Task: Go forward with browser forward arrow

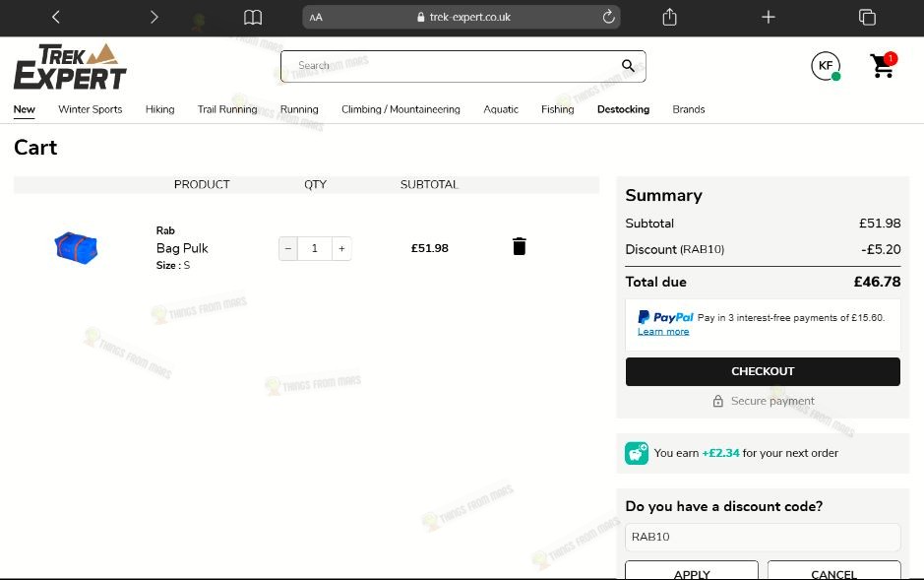Action: [x=154, y=17]
